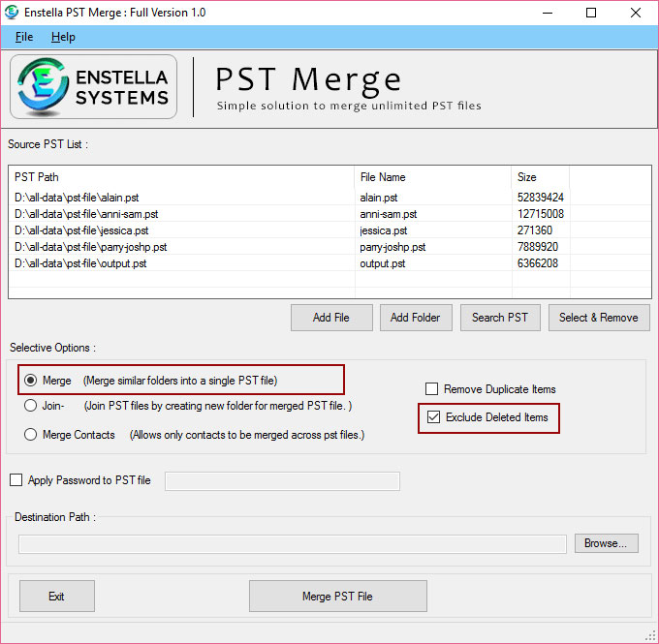
Task: Click Select & Remove button
Action: (598, 317)
